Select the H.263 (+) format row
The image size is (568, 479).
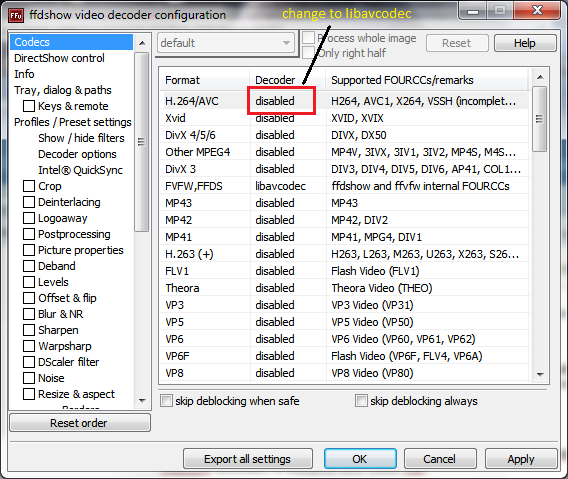point(344,254)
